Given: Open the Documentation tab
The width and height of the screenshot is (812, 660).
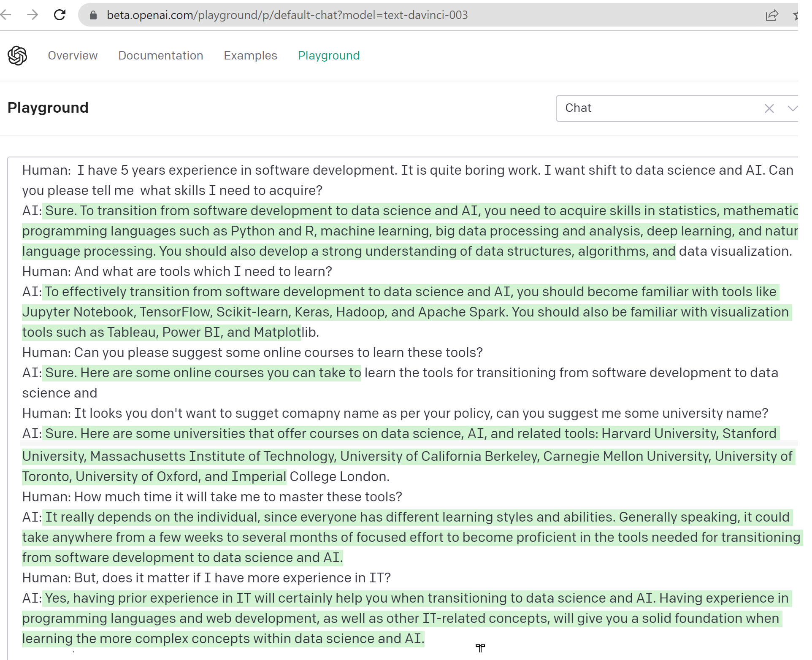Looking at the screenshot, I should click(x=160, y=56).
